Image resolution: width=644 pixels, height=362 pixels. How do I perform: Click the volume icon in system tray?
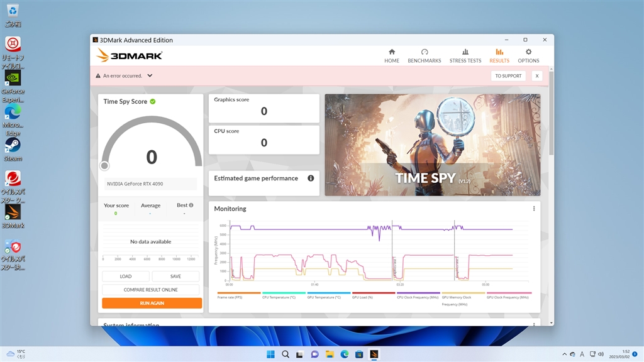click(x=601, y=354)
